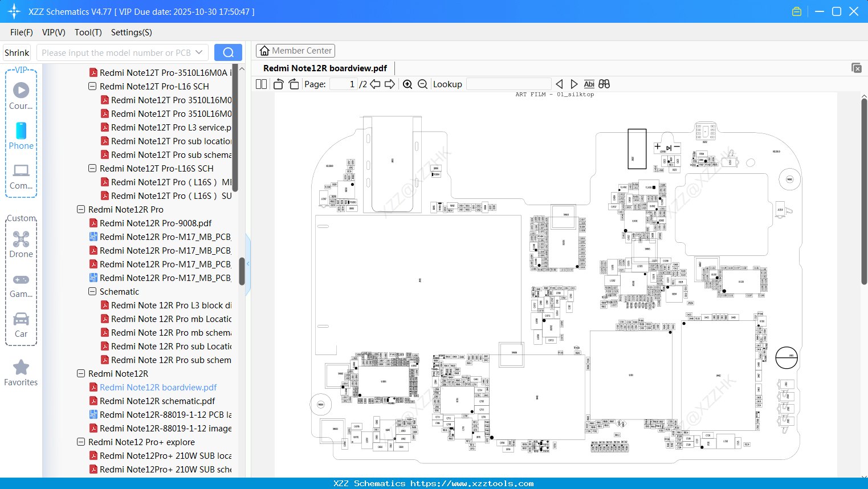Collapse the Schematic folder
This screenshot has height=489, width=868.
pos(92,291)
